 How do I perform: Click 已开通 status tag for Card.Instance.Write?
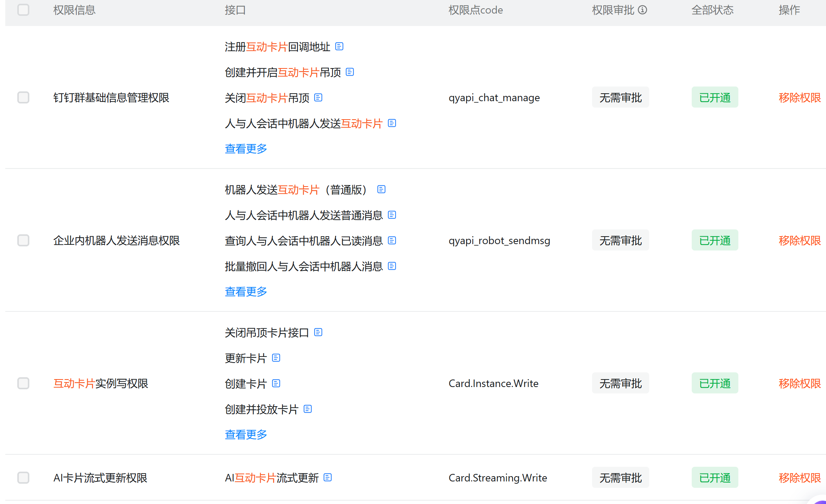click(715, 383)
